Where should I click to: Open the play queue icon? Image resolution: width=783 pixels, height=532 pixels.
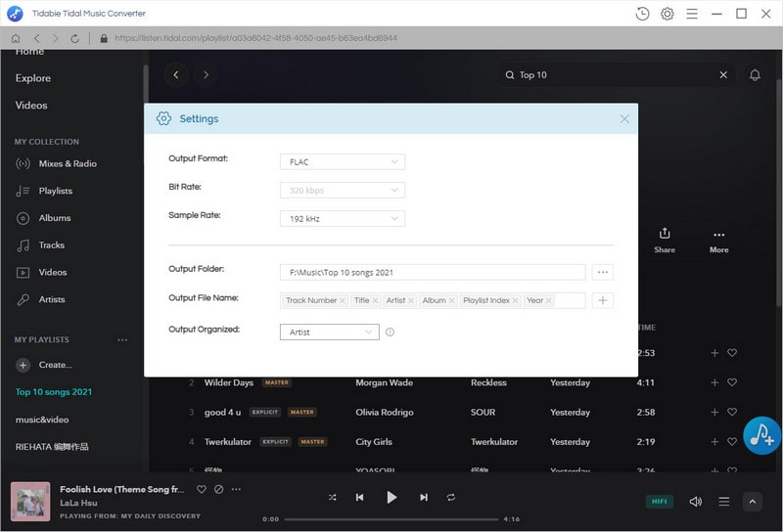(724, 502)
